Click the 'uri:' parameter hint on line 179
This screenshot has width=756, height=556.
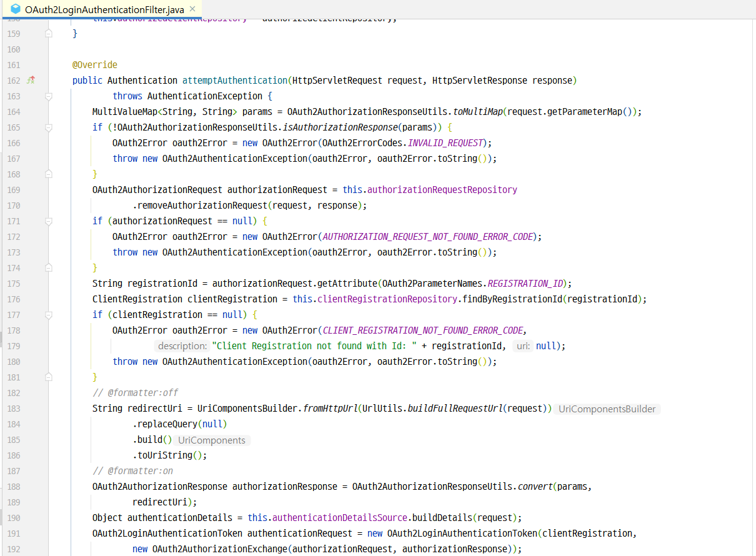pyautogui.click(x=523, y=346)
